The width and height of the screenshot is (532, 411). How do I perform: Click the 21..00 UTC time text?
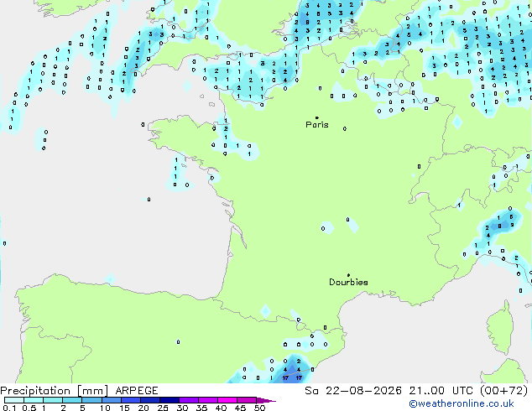(441, 391)
